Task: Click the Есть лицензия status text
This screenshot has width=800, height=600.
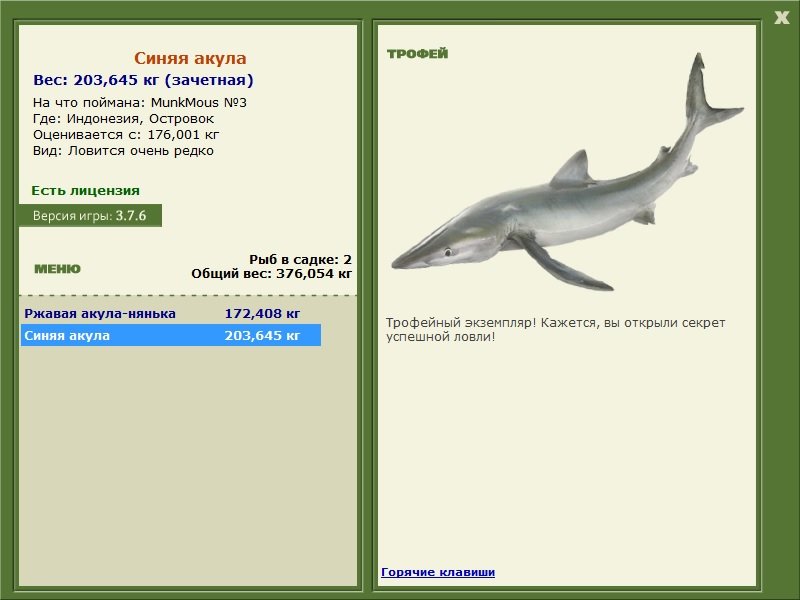Action: (x=85, y=190)
